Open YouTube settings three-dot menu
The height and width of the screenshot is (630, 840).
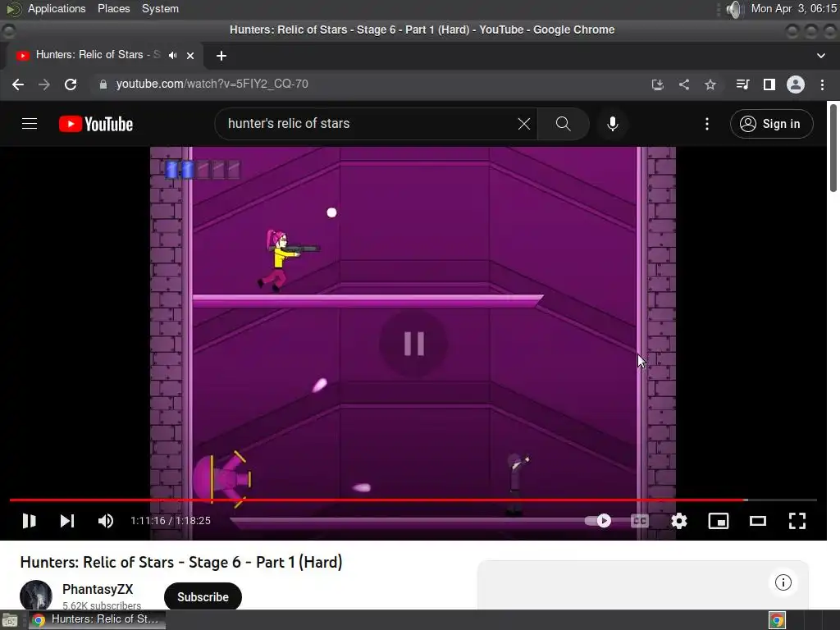click(707, 124)
